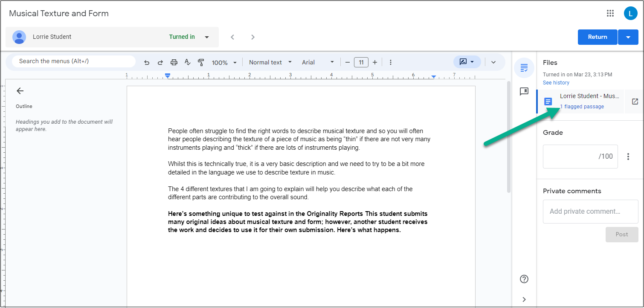Open the Return button dropdown arrow

[x=628, y=37]
